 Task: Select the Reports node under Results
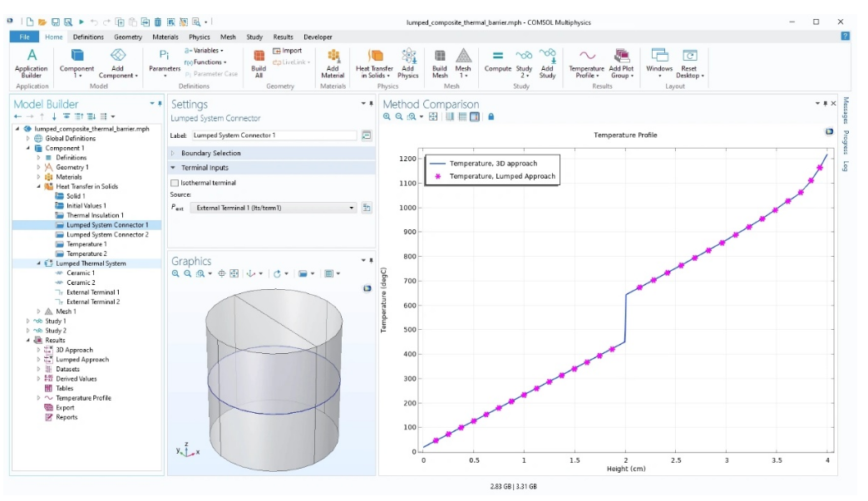[67, 417]
